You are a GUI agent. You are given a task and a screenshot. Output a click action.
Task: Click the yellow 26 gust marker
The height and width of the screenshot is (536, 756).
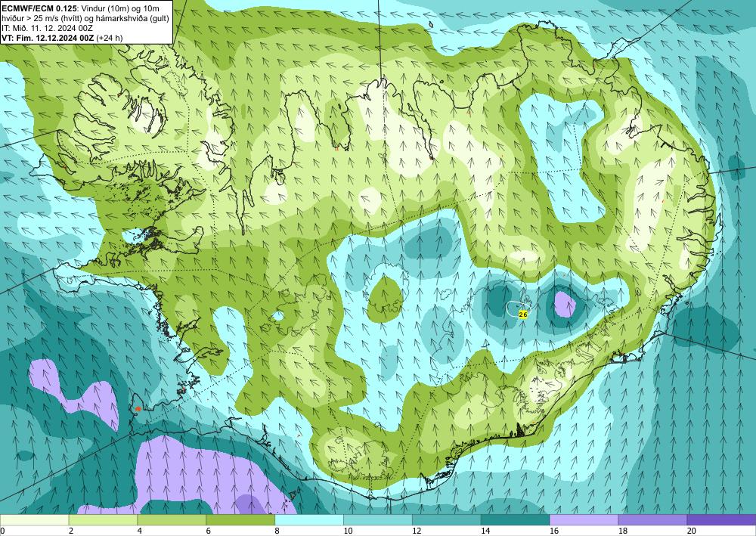click(x=522, y=314)
